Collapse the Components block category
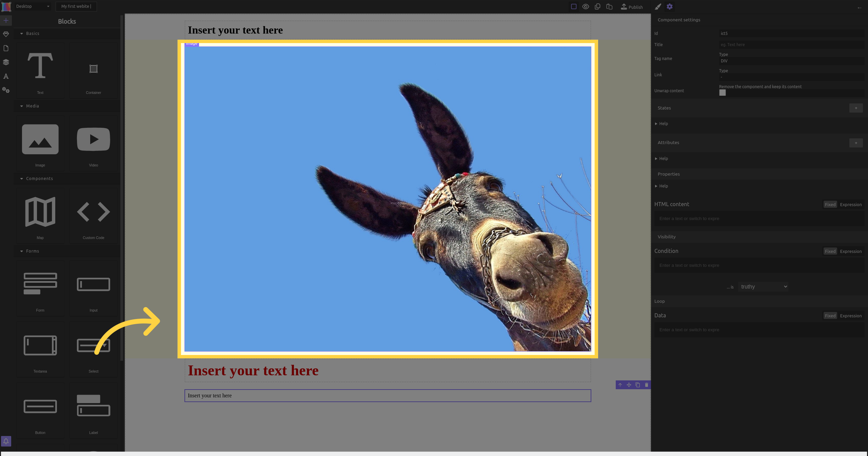The image size is (868, 456). [x=67, y=179]
